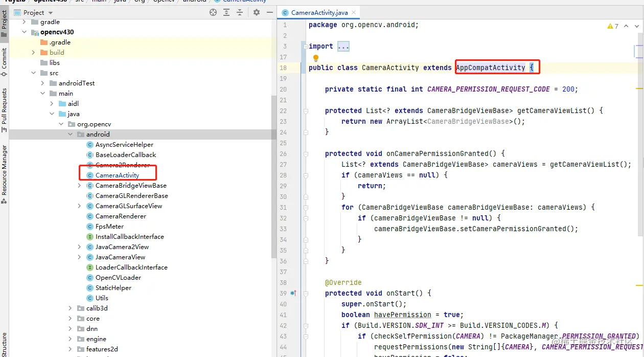Unfold the collapsed import block at line 3
The width and height of the screenshot is (644, 357).
tap(306, 47)
